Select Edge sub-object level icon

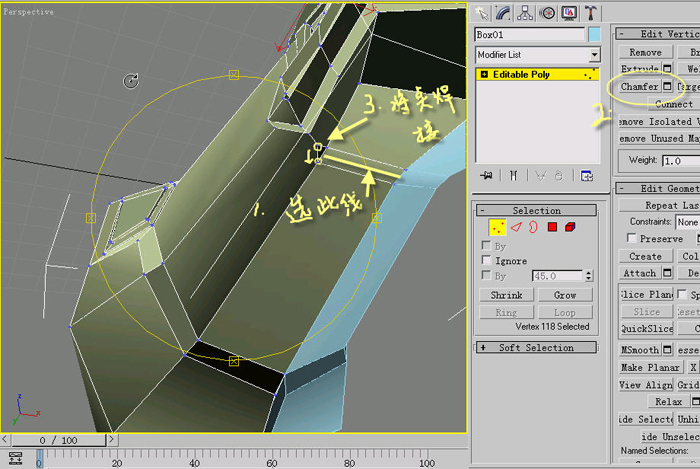[516, 227]
